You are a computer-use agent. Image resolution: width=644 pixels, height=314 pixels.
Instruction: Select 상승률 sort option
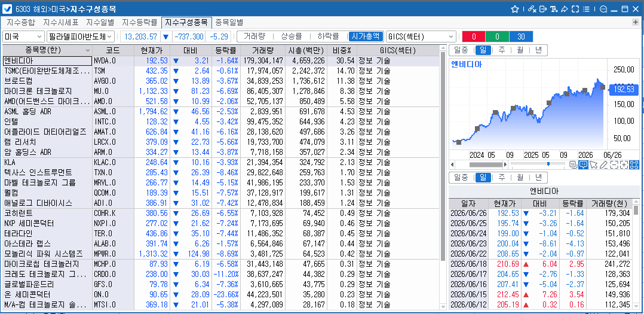(291, 36)
